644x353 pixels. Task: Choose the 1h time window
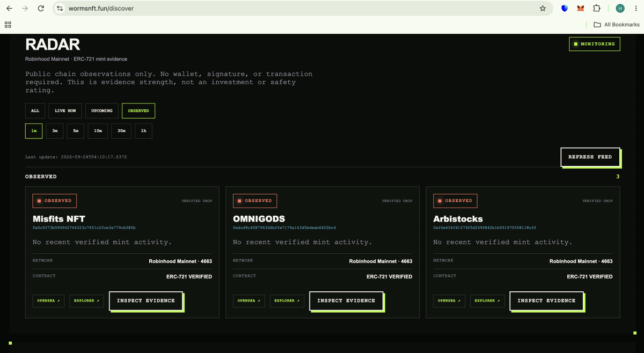[x=143, y=131]
